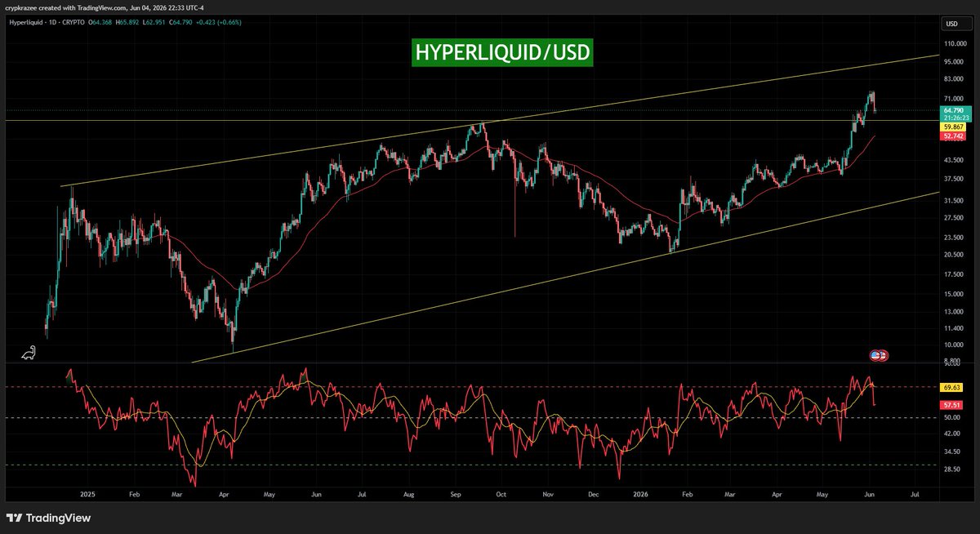Click the Dec label on time axis
This screenshot has height=534, width=980.
594,495
